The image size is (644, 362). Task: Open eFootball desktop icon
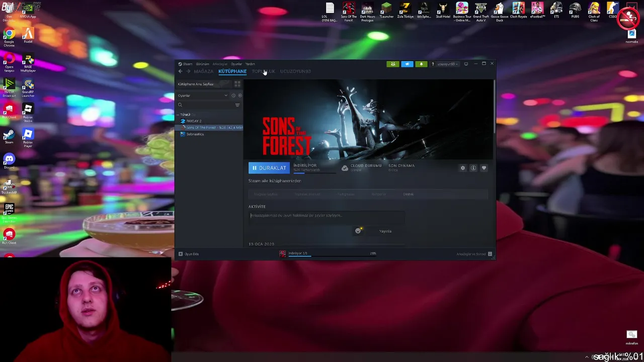point(537,11)
